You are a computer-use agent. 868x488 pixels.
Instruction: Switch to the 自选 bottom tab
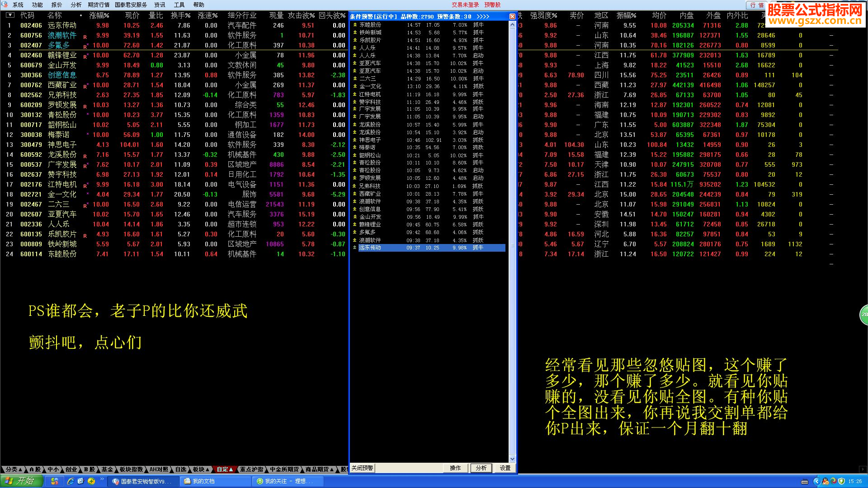[x=181, y=469]
